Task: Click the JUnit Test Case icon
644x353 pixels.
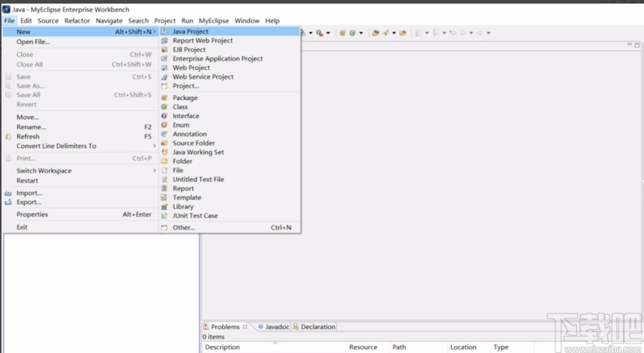Action: click(164, 216)
